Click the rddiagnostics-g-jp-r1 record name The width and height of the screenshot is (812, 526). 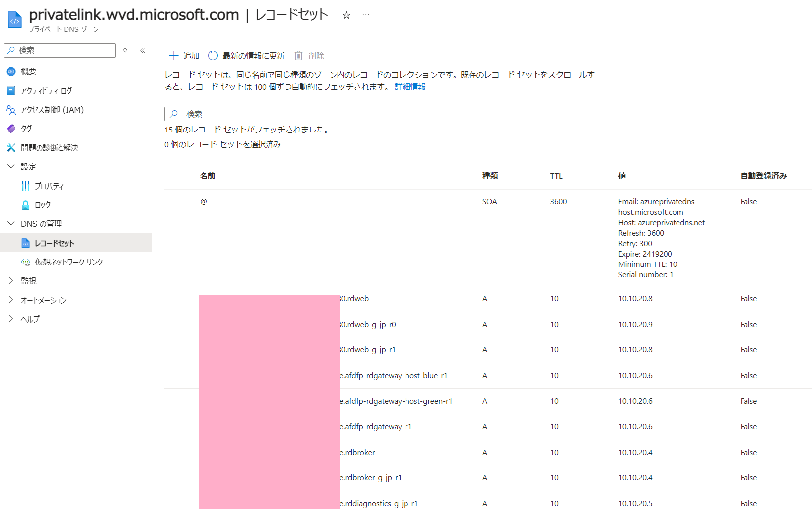(379, 504)
